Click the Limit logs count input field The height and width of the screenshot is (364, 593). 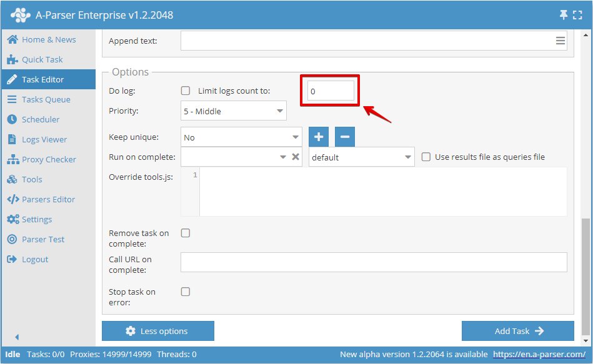click(x=331, y=91)
